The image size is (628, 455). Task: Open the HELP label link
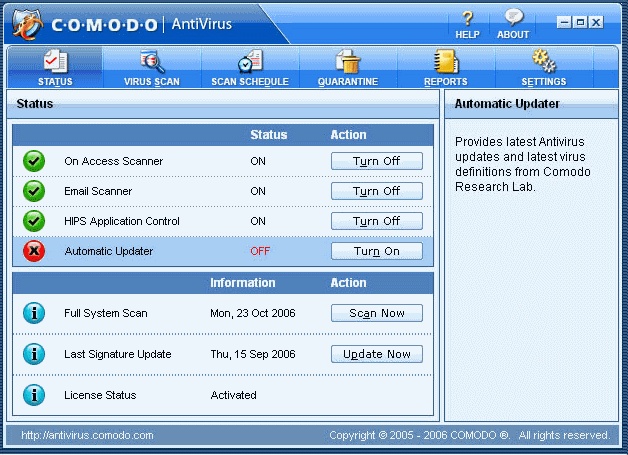pos(467,35)
